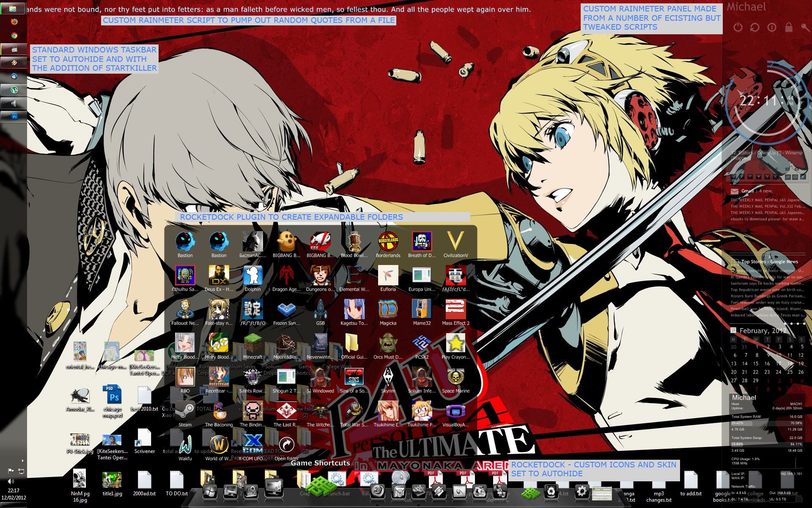Launch Magicka from the shortcuts

[x=388, y=312]
